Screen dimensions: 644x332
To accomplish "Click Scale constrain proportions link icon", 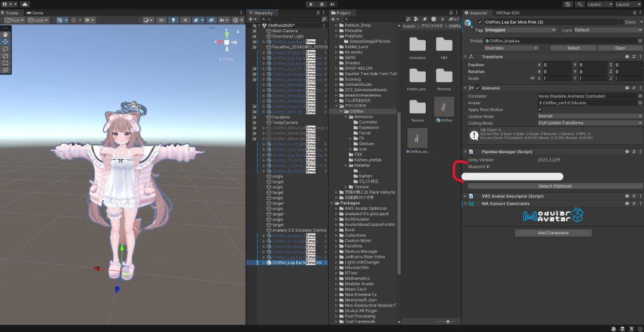I will click(532, 78).
